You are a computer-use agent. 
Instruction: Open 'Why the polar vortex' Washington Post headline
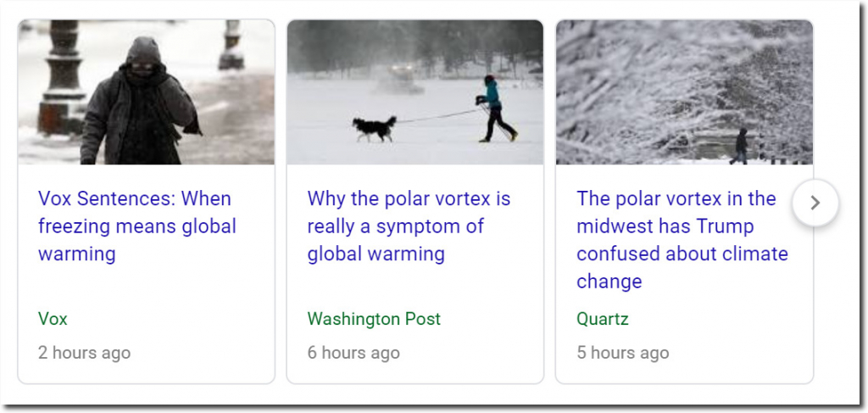[409, 226]
